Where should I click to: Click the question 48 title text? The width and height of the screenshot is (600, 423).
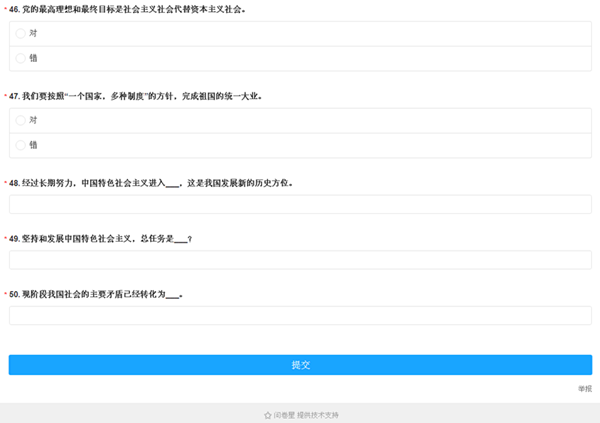point(150,183)
